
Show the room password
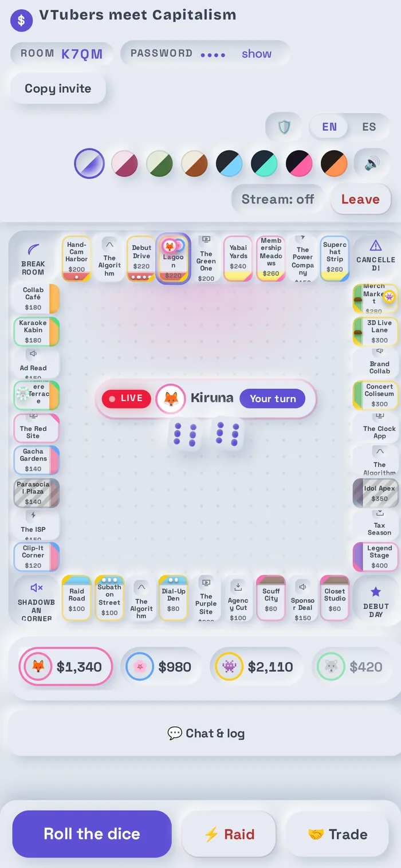coord(257,54)
